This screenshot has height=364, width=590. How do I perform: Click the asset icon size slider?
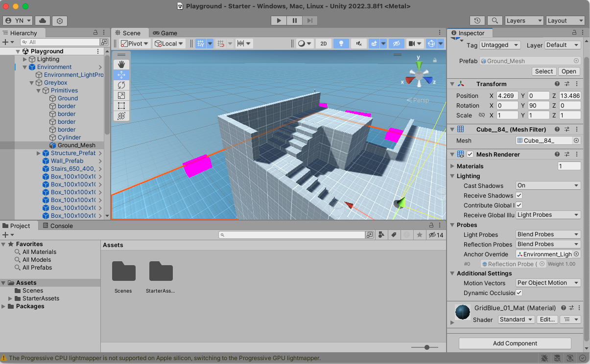(427, 347)
